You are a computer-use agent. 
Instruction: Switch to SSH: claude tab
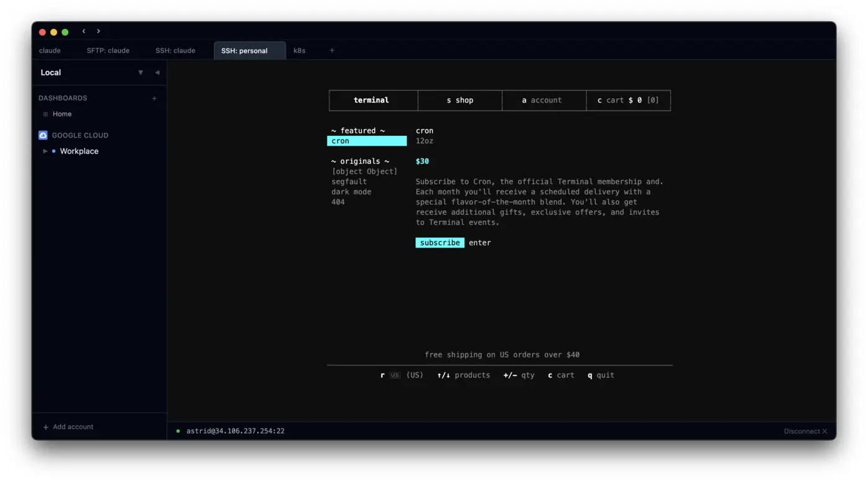pos(175,51)
